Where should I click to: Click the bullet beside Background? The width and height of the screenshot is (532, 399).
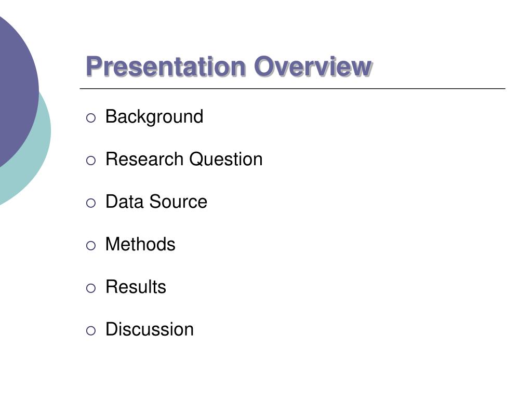91,118
